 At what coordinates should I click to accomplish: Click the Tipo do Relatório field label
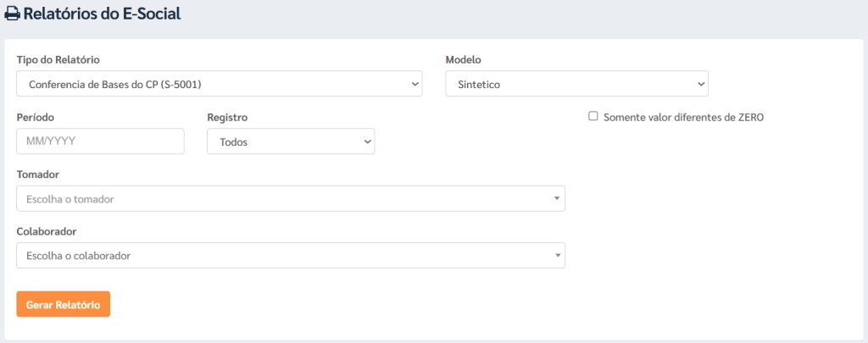click(x=58, y=60)
